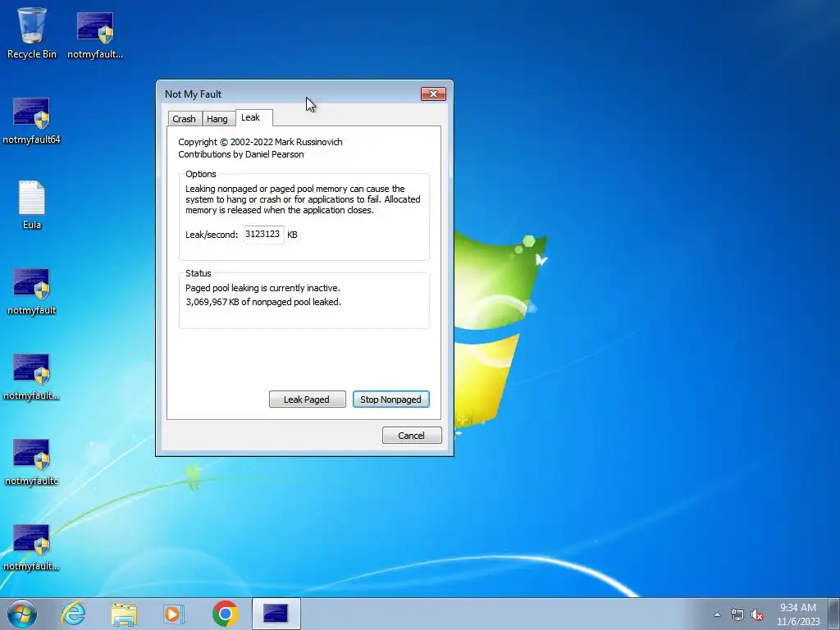Select the Leak tab

254,118
